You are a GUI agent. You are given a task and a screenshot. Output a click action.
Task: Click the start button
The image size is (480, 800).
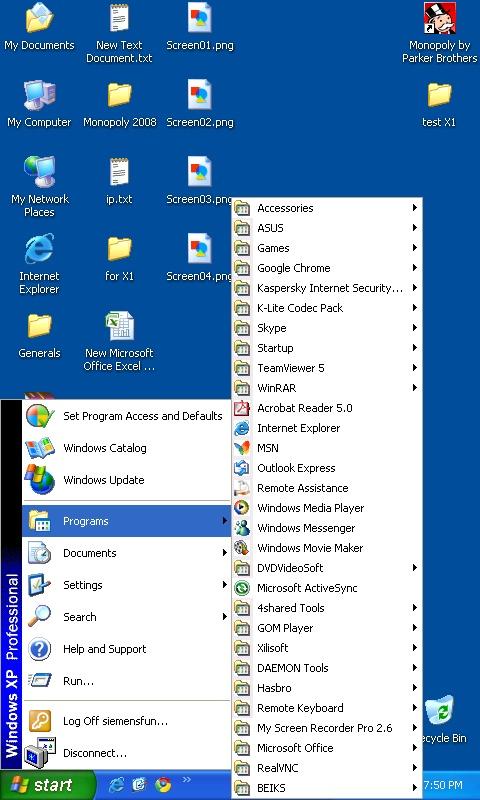pyautogui.click(x=48, y=785)
